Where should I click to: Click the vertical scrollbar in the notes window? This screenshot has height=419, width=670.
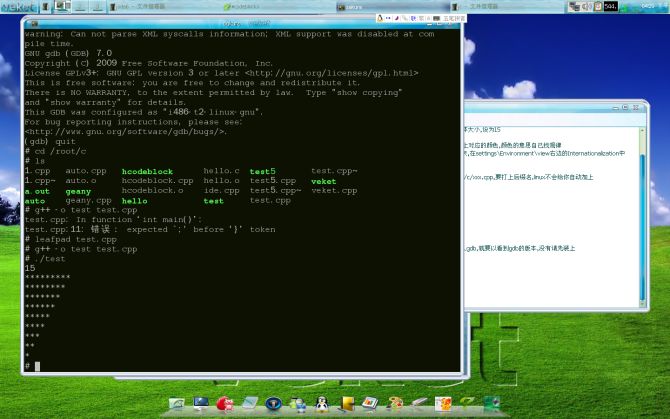click(x=642, y=217)
